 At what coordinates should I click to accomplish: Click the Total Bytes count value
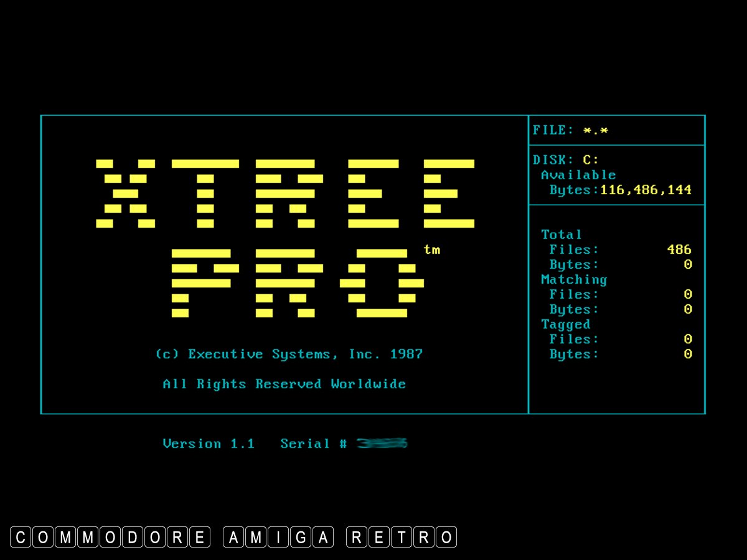tap(687, 264)
